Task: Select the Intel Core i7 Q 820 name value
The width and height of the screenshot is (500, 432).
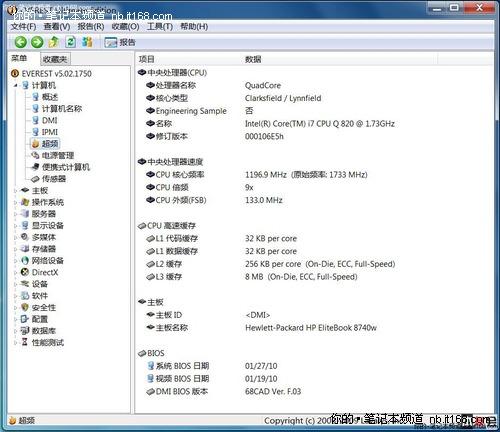Action: (320, 124)
